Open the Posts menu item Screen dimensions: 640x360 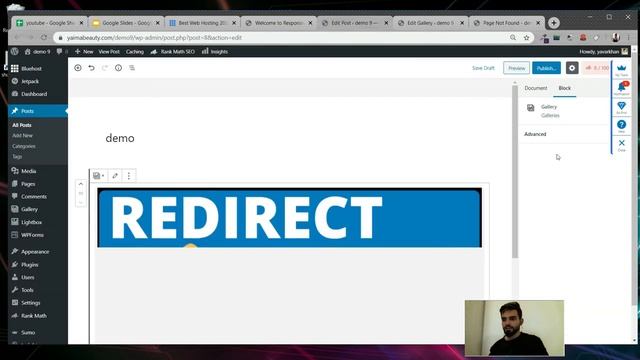38,111
